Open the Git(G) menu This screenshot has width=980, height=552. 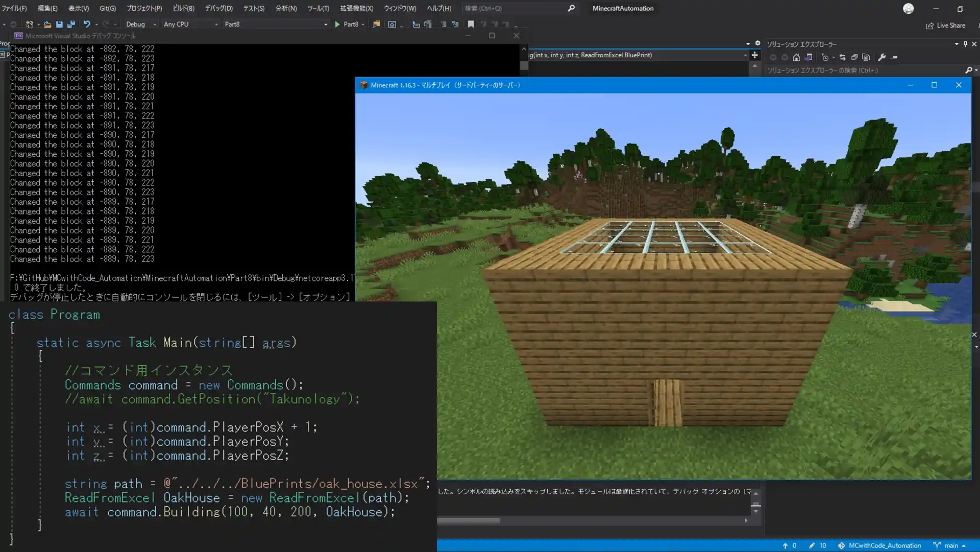point(108,8)
